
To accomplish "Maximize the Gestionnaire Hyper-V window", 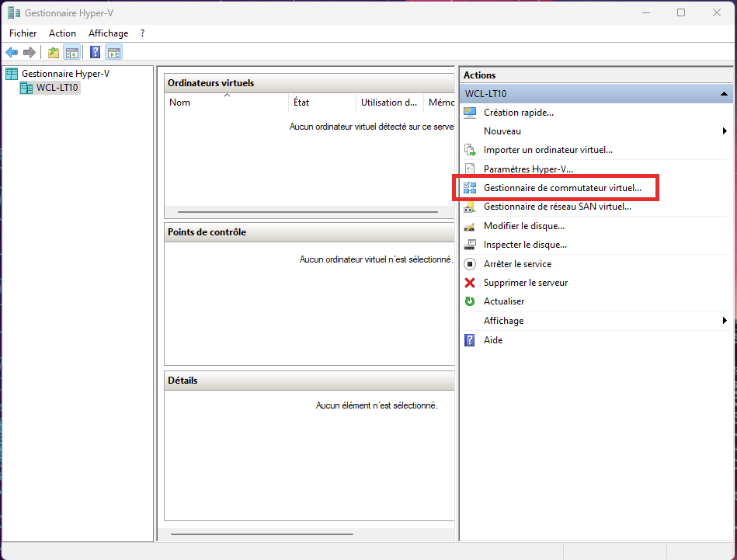I will point(681,12).
